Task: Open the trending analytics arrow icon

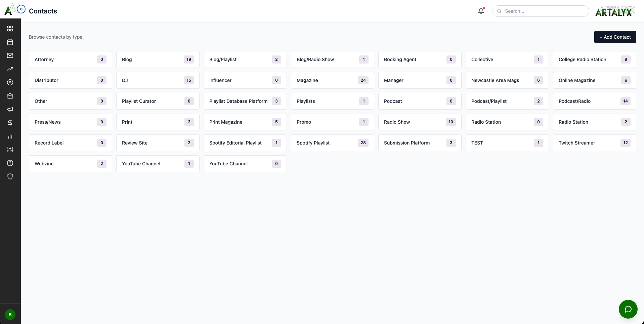Action: coord(10,69)
